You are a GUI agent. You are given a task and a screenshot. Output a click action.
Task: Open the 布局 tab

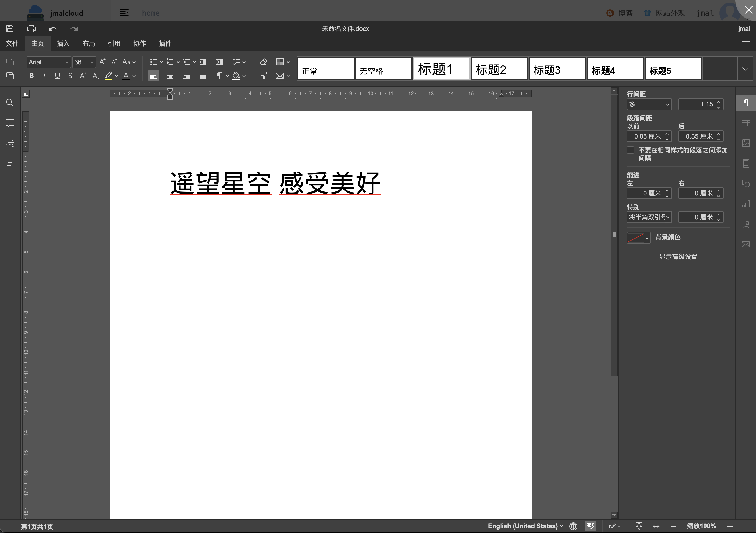click(x=89, y=43)
